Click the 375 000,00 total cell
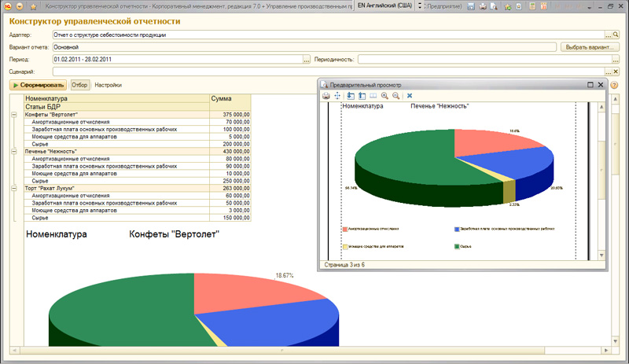The height and width of the screenshot is (364, 629). (230, 114)
